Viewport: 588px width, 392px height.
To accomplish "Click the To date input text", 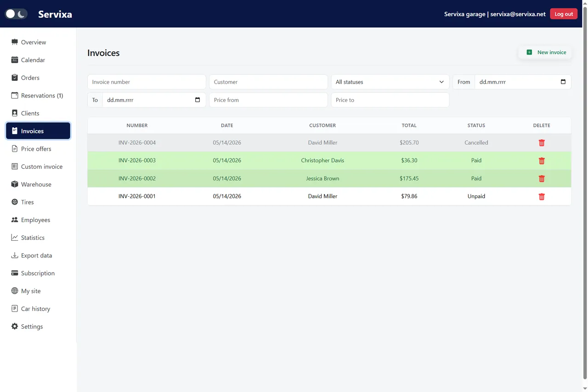I will tap(120, 100).
